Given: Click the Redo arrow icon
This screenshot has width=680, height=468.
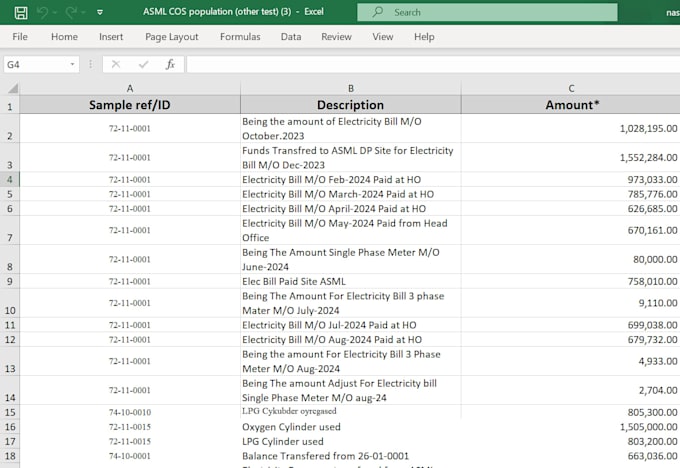Looking at the screenshot, I should coord(71,13).
